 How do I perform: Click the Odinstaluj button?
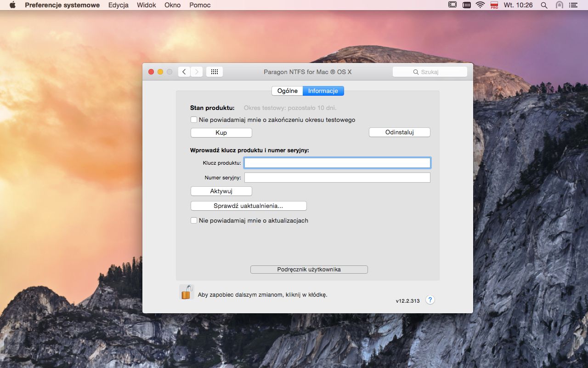click(x=400, y=132)
